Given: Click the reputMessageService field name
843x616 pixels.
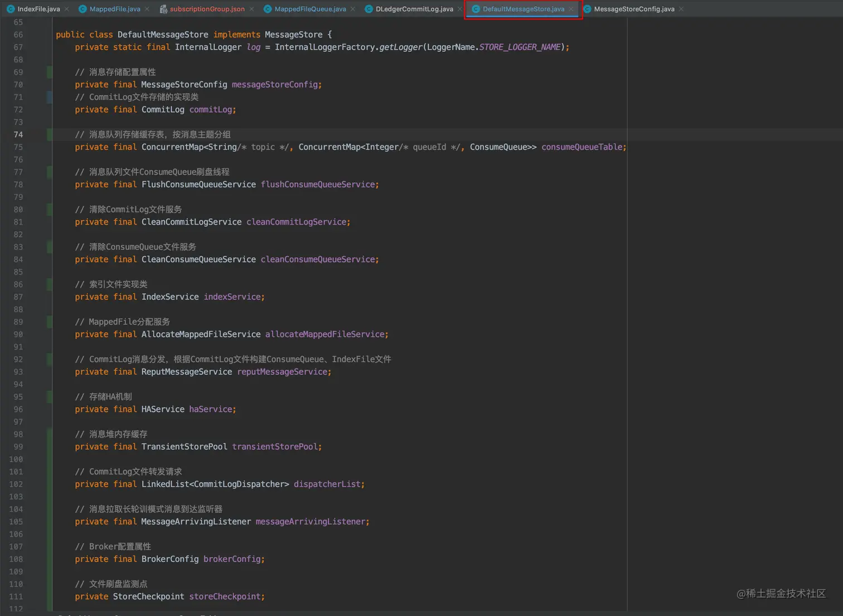Looking at the screenshot, I should click(282, 372).
